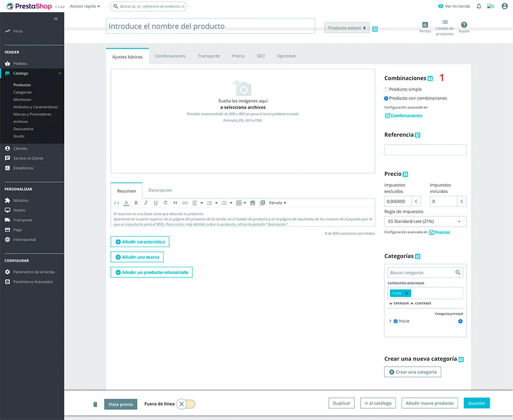Select the Producto simple radio button
Screen dimensions: 513x420
point(386,90)
